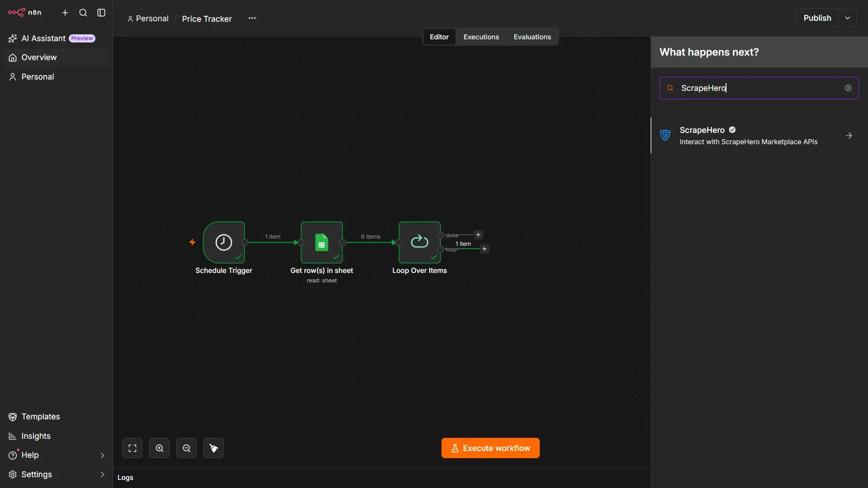
Task: Switch to the Executions tab
Action: pyautogui.click(x=481, y=37)
